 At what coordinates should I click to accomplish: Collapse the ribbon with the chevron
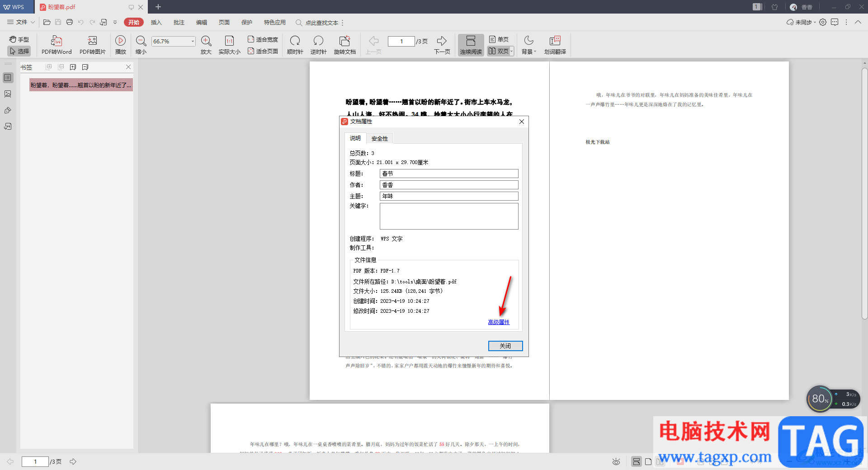point(858,22)
